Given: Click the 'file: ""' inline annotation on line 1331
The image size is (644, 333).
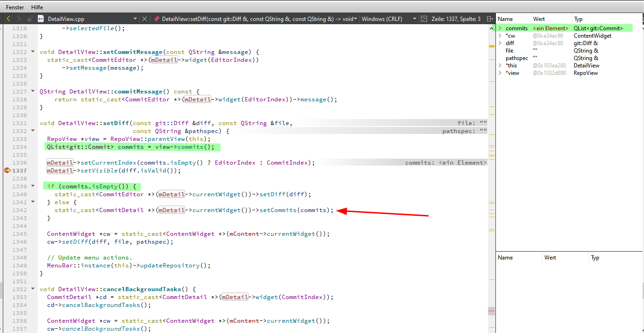Looking at the screenshot, I should (472, 123).
